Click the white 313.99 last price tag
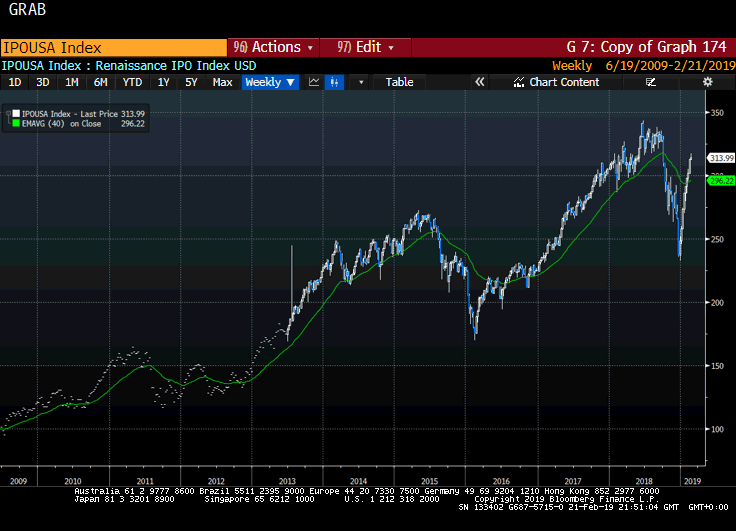Screen dimensions: 736x531 coord(722,158)
